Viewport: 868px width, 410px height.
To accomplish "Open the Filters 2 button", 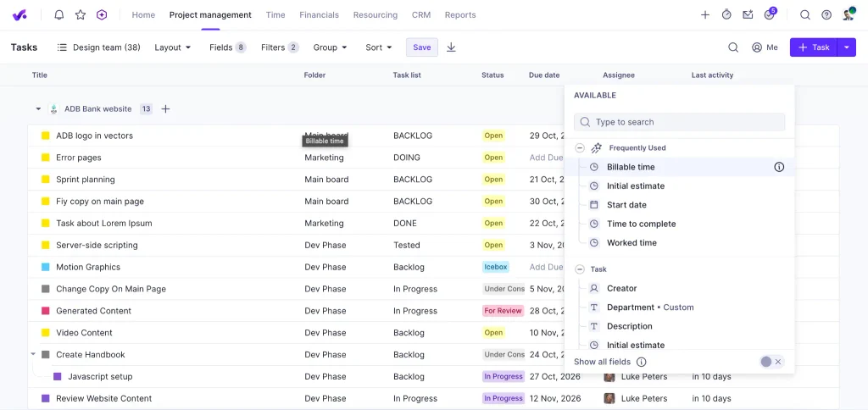I will tap(280, 47).
